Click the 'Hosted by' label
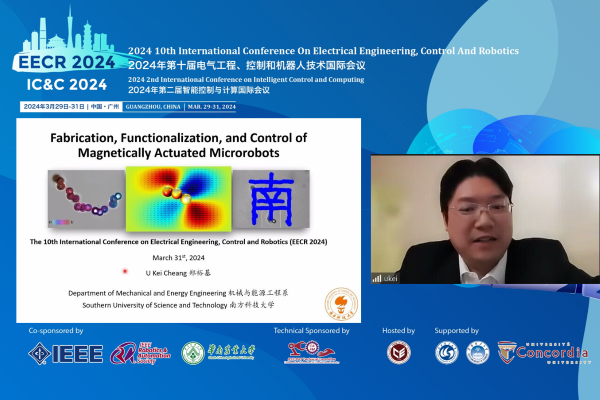The height and width of the screenshot is (400, 600). tap(399, 331)
